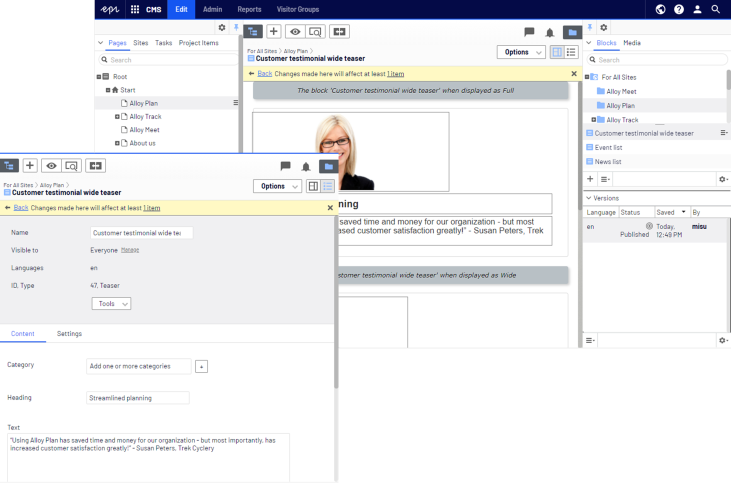Click the plus create button in the lower toolbar

click(30, 165)
